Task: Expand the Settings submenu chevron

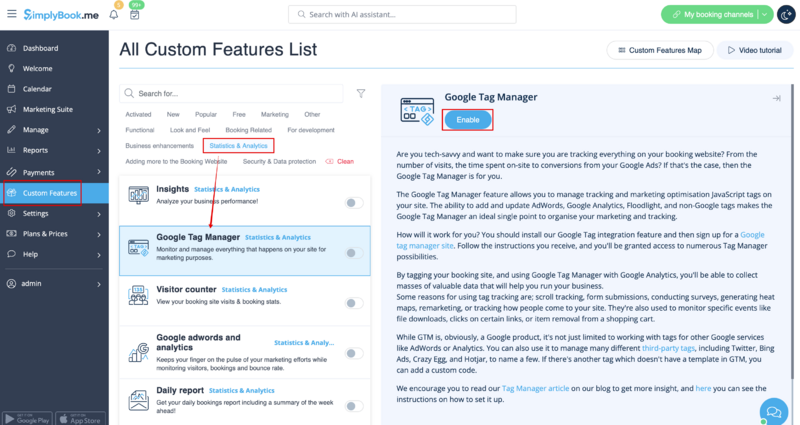Action: (x=99, y=214)
